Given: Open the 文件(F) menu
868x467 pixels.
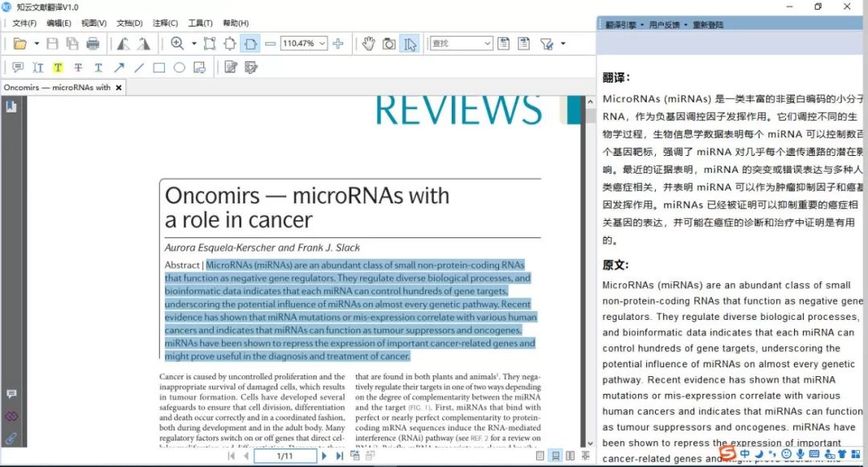Looking at the screenshot, I should (x=24, y=23).
